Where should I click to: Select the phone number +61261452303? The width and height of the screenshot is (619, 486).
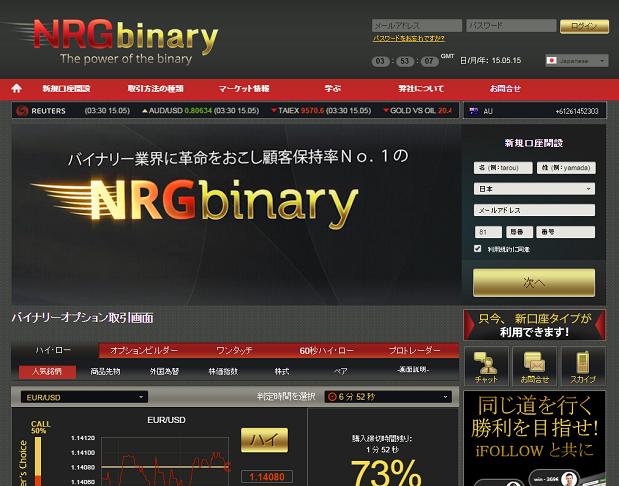pyautogui.click(x=577, y=111)
